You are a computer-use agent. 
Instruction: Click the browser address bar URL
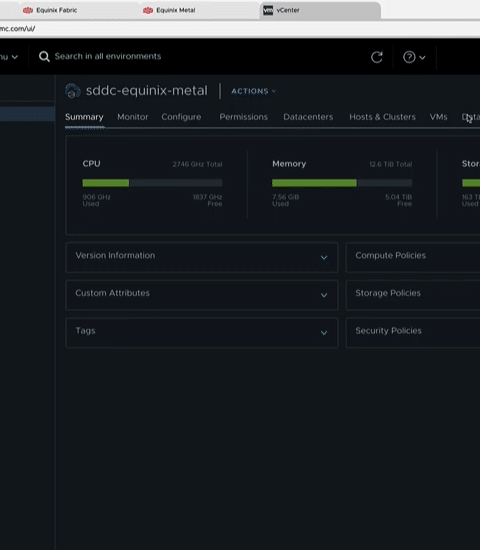[x=18, y=29]
